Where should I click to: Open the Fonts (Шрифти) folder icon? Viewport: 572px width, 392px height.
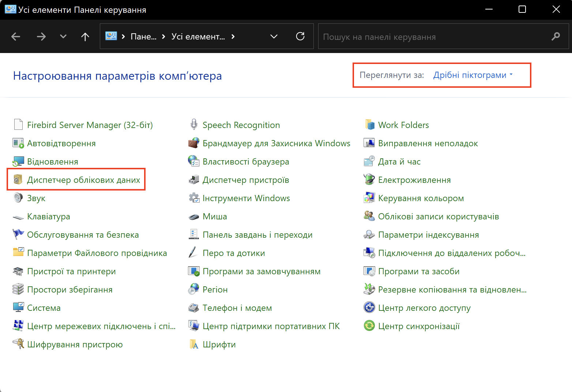click(193, 344)
